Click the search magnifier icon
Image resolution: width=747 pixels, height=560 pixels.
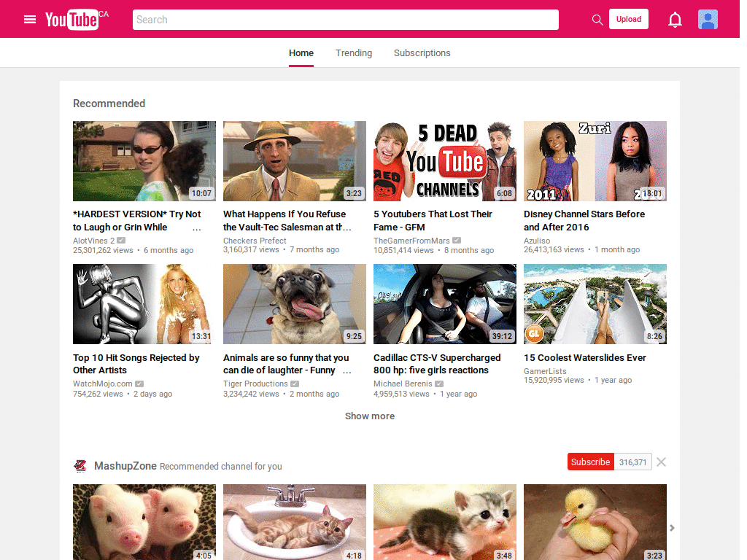(x=597, y=20)
